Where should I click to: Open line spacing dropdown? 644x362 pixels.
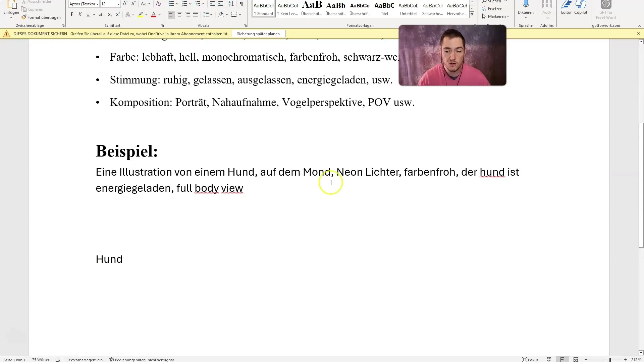pyautogui.click(x=208, y=14)
